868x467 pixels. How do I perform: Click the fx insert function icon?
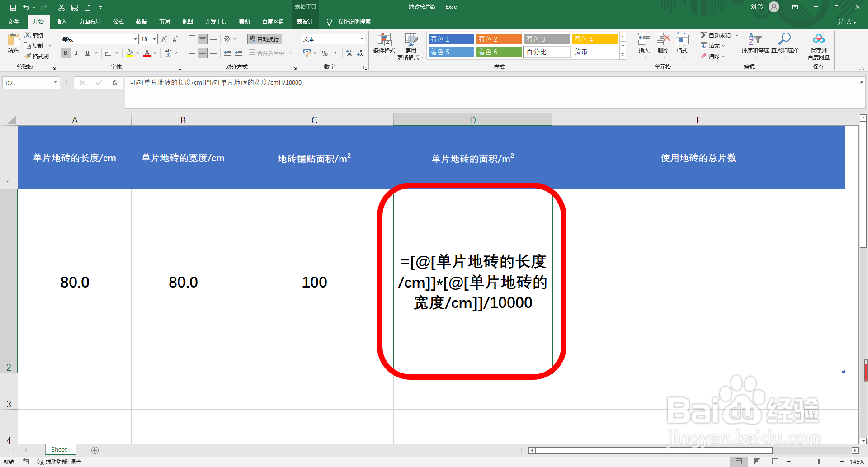pos(115,83)
